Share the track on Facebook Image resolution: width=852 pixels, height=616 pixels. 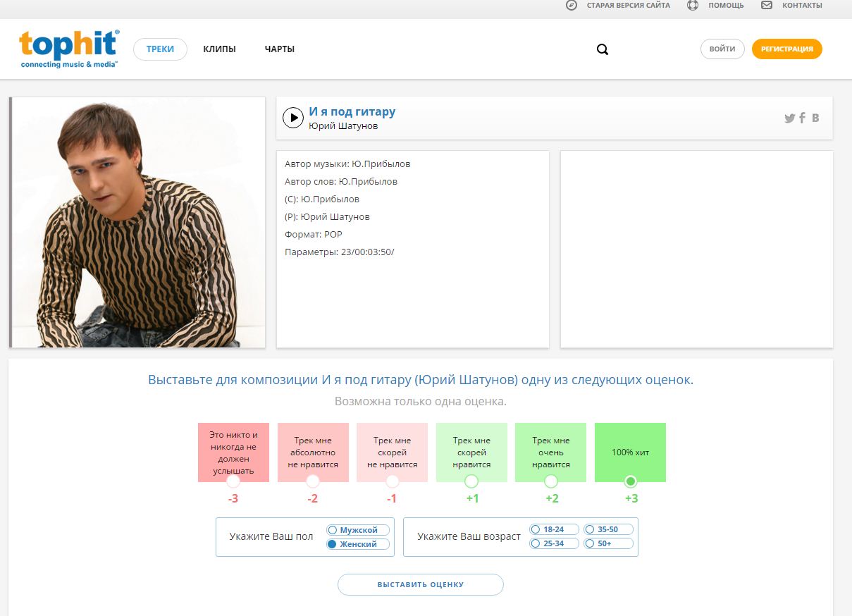click(802, 118)
